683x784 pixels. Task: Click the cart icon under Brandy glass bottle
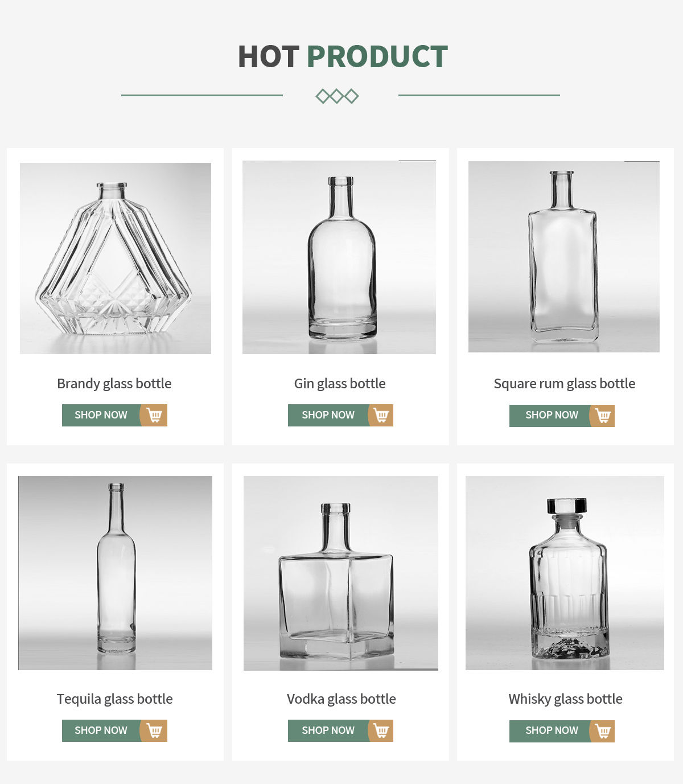pos(154,415)
